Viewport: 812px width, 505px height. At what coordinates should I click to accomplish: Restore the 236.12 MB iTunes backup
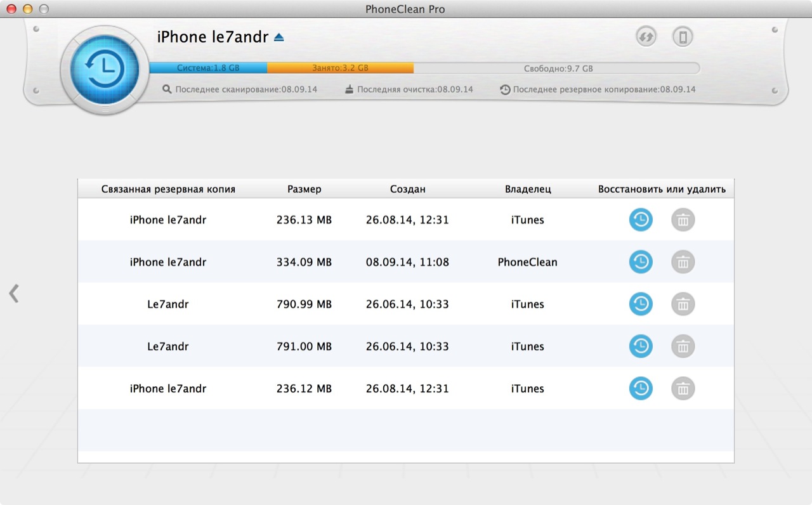coord(641,388)
